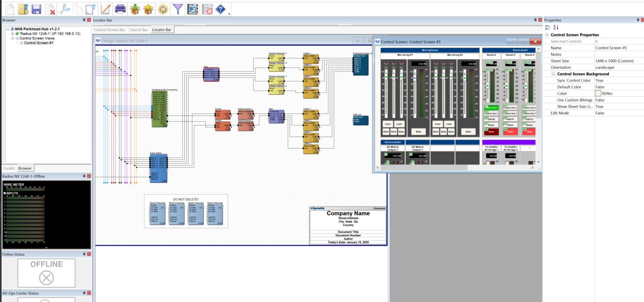The width and height of the screenshot is (644, 302).
Task: Toggle the Noise button under Room 5
Action: (x=510, y=124)
